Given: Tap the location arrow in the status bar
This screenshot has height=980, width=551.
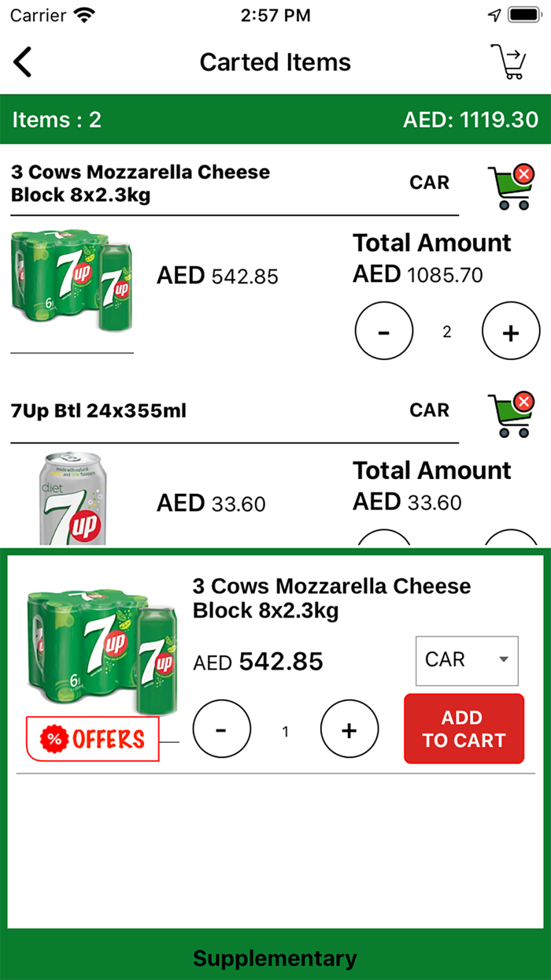Looking at the screenshot, I should tap(494, 13).
